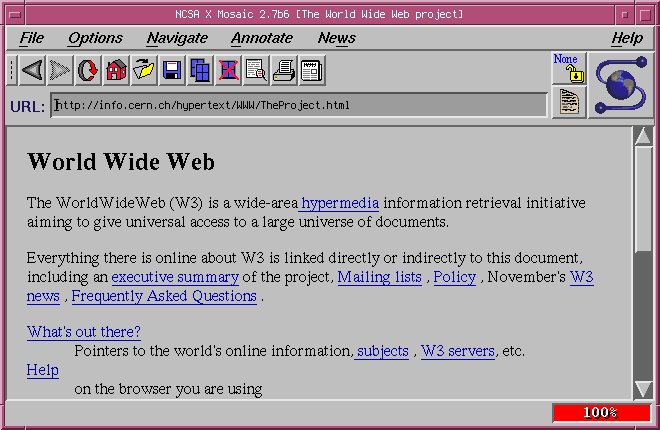
Task: Print the document with the printer icon
Action: 284,70
